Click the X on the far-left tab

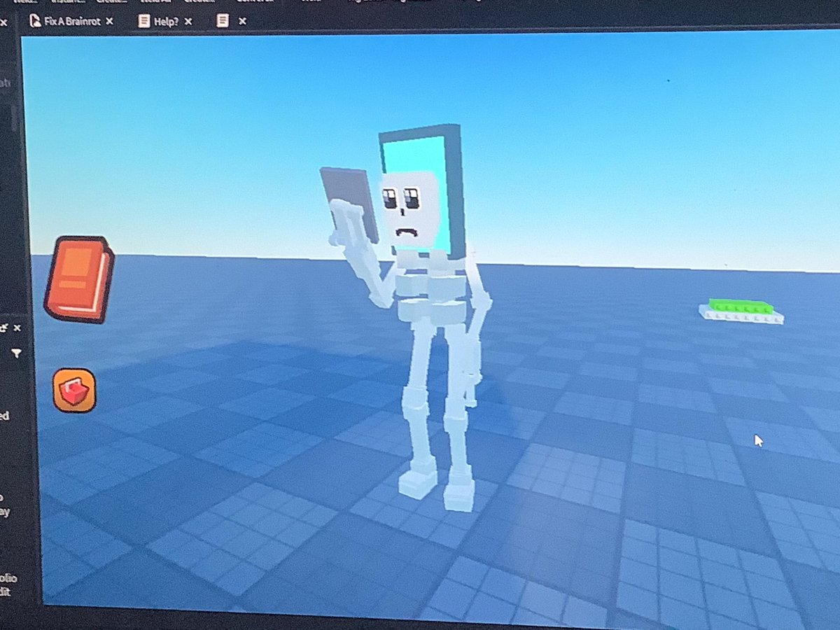pyautogui.click(x=4, y=22)
